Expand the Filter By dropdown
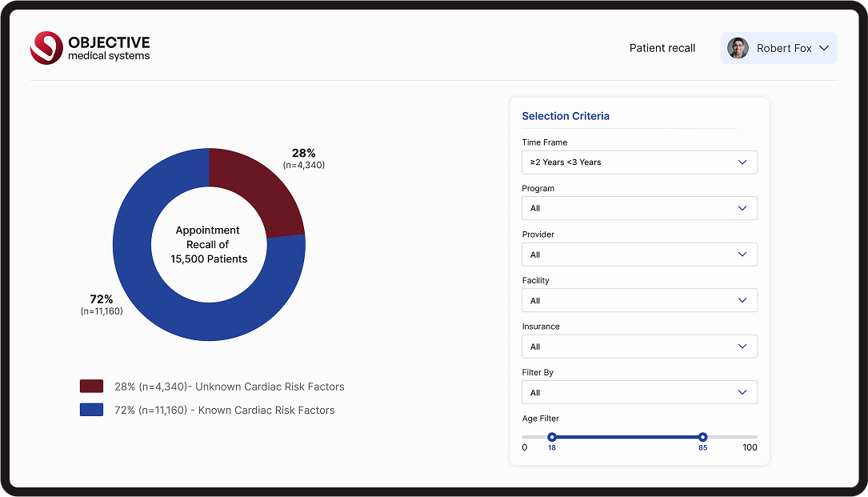This screenshot has width=868, height=497. [638, 393]
